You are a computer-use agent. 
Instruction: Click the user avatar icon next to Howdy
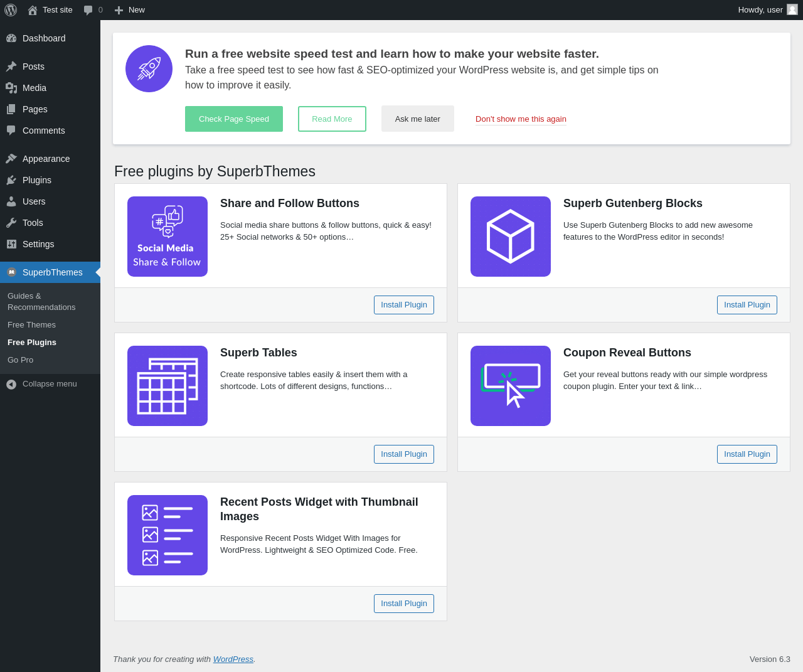tap(792, 9)
